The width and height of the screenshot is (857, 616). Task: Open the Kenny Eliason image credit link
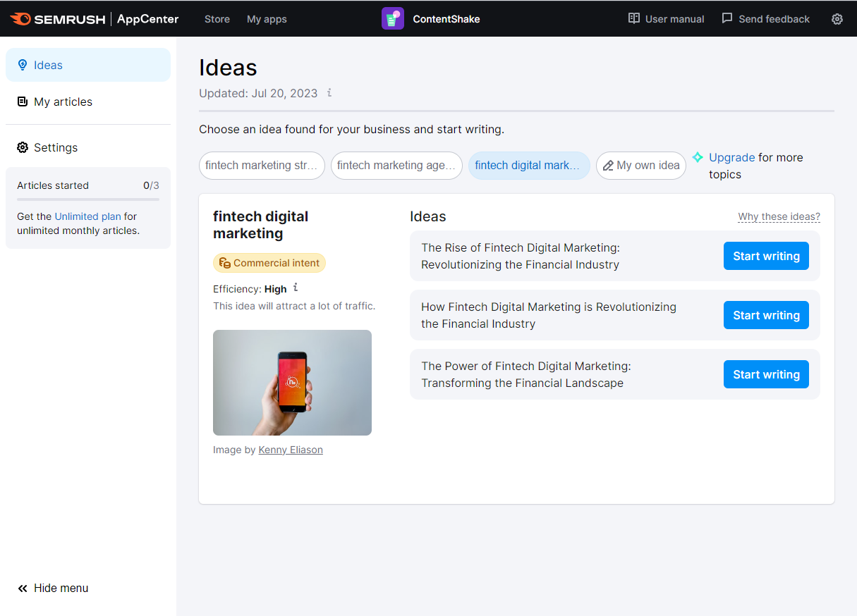[291, 450]
